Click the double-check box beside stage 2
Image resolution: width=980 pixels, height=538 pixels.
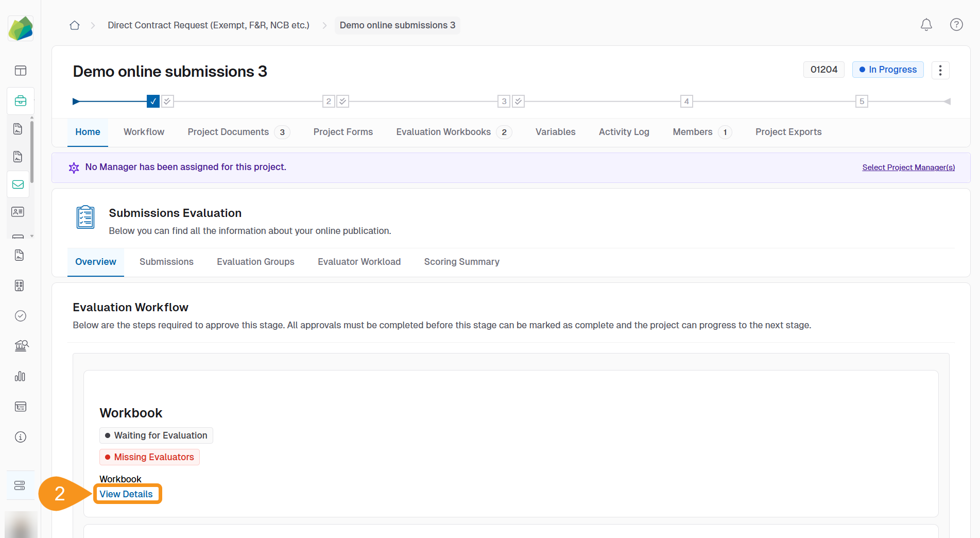[343, 102]
